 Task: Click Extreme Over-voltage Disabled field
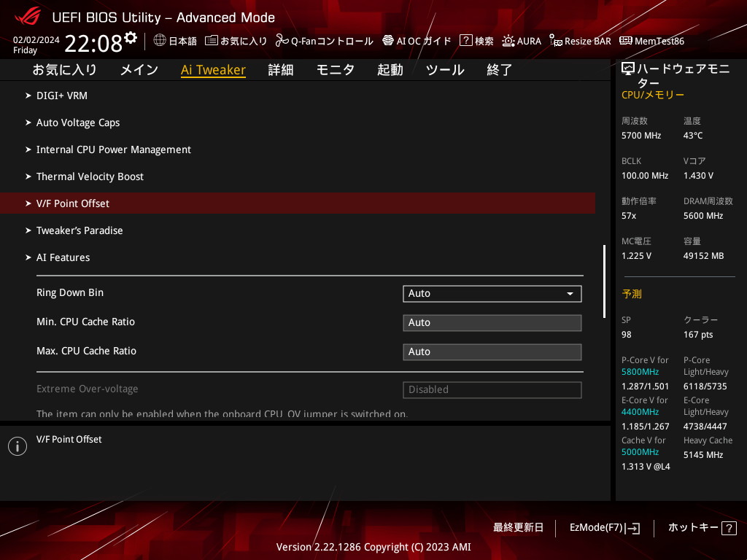pos(492,390)
